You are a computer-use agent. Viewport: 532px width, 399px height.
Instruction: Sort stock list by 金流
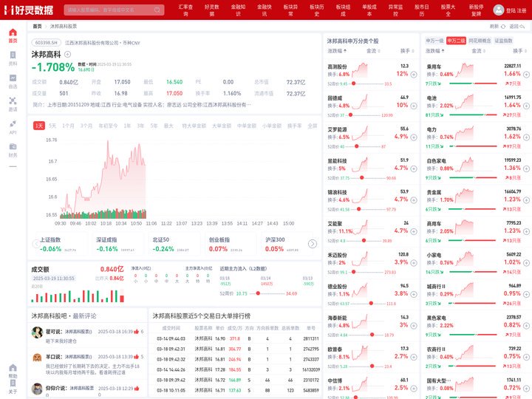click(x=373, y=51)
